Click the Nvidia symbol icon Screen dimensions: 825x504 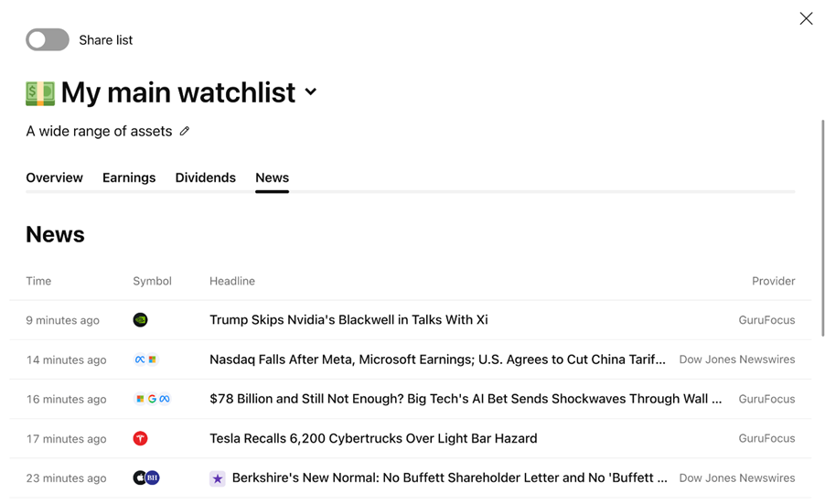click(x=141, y=320)
